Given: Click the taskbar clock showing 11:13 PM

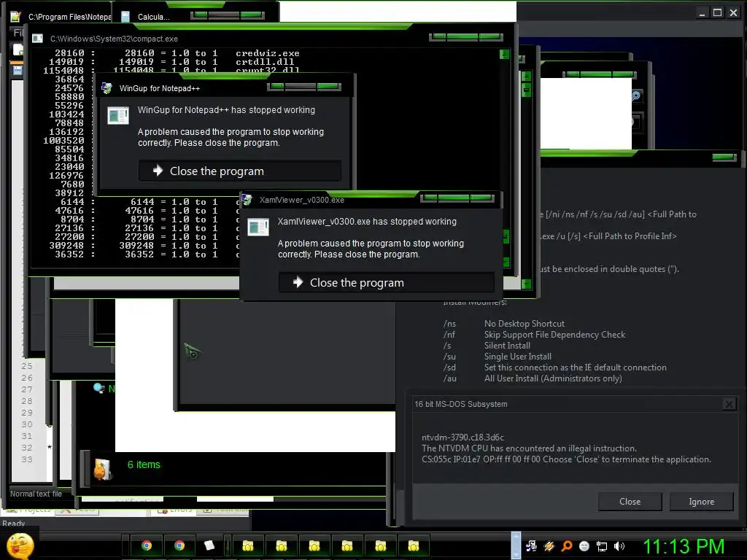Looking at the screenshot, I should [x=684, y=546].
